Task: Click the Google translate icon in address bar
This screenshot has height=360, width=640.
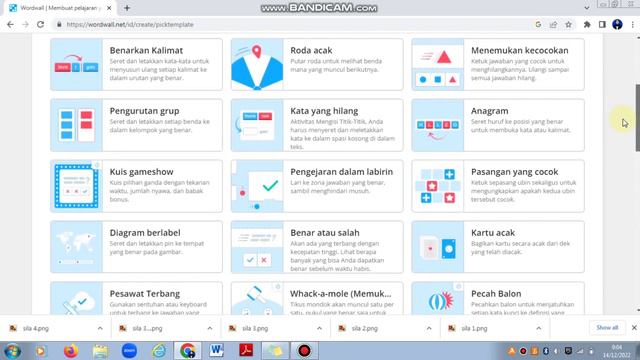Action: point(538,24)
